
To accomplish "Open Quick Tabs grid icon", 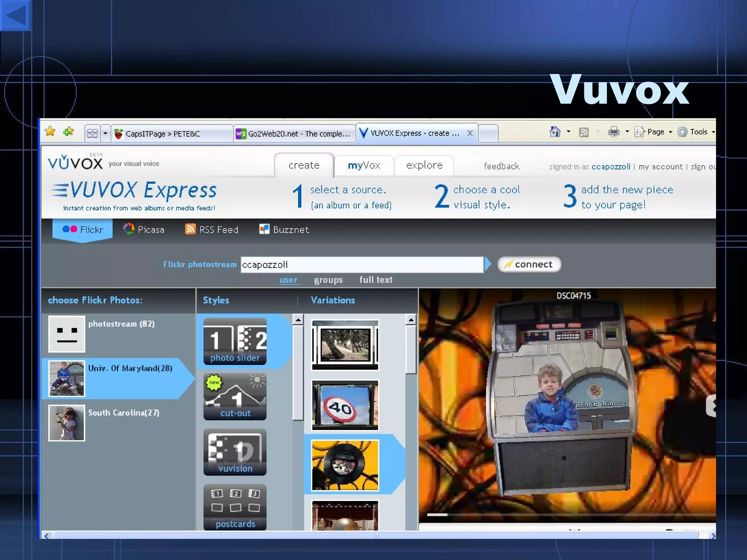I will pyautogui.click(x=93, y=133).
